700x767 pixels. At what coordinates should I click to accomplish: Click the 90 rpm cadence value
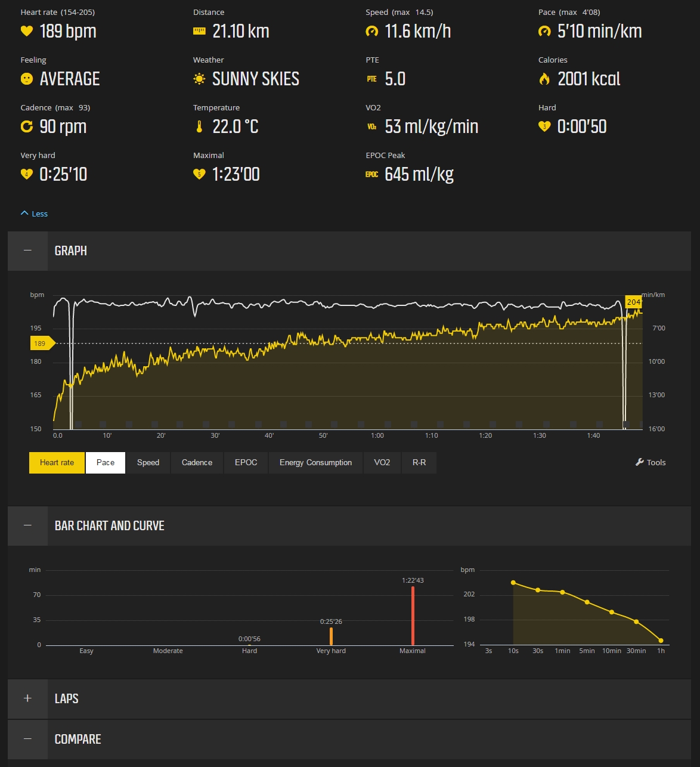(63, 126)
